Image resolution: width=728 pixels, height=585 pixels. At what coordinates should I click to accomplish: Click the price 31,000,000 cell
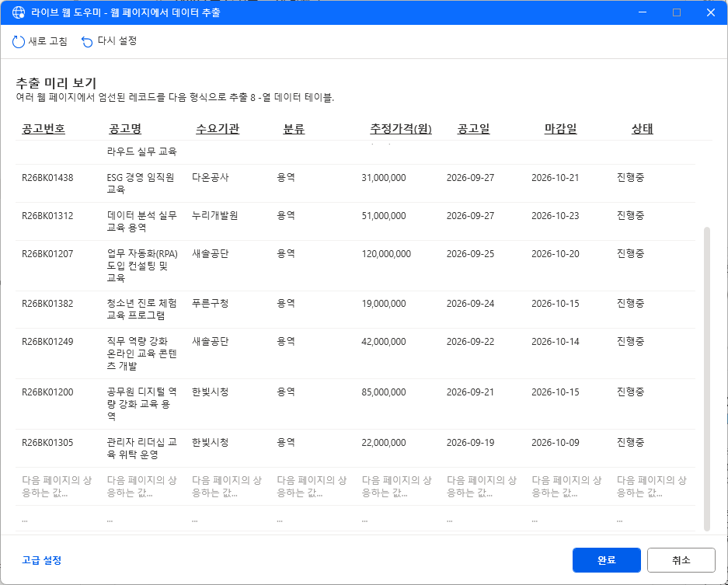(x=384, y=178)
